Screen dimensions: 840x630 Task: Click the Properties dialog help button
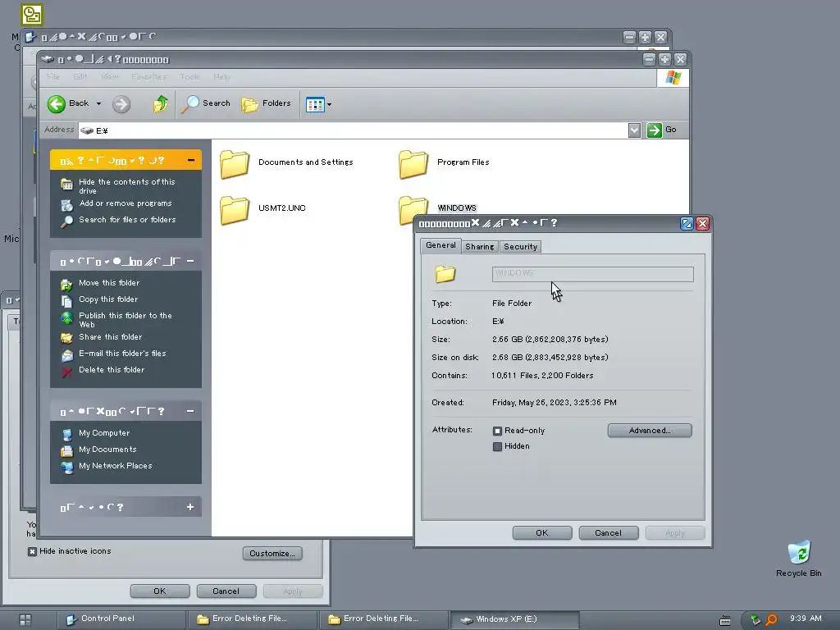tap(687, 223)
